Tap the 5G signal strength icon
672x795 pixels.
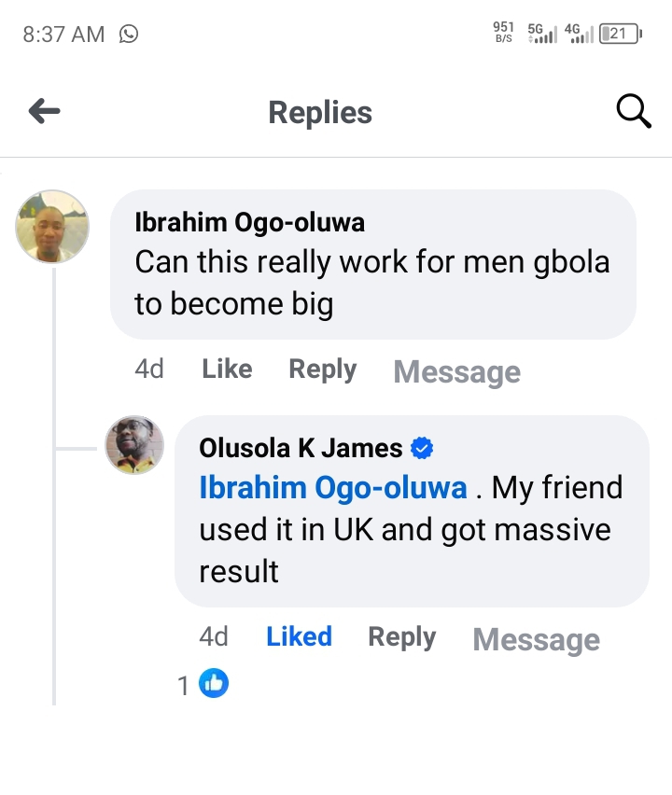click(x=542, y=34)
